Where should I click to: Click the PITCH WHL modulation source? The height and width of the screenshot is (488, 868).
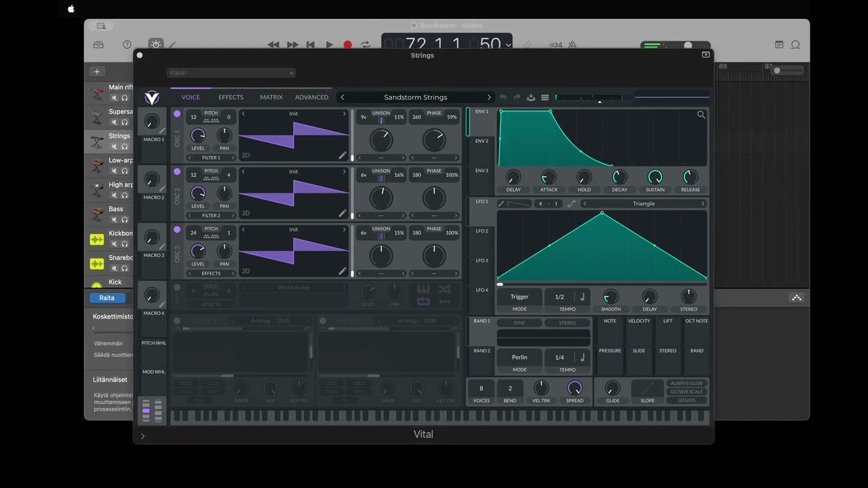153,344
